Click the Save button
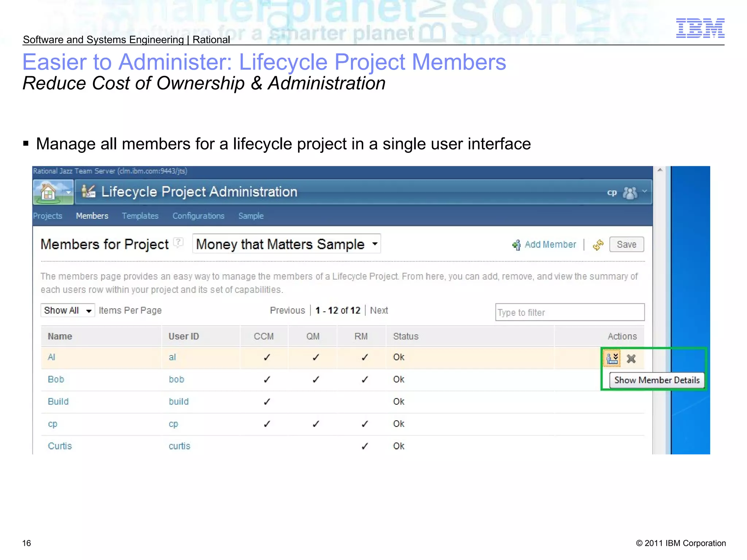 [627, 245]
